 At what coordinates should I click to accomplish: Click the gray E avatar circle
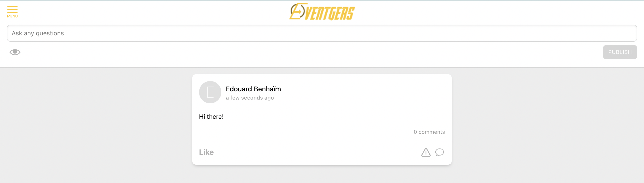tap(210, 92)
